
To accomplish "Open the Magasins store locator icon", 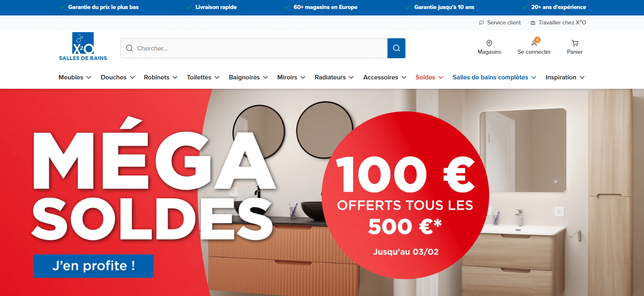I will [x=489, y=43].
